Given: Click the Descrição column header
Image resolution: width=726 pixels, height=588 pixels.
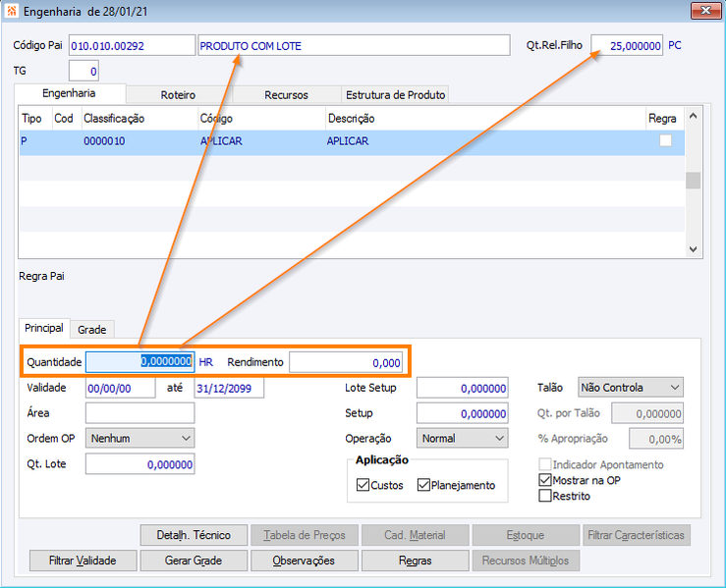Looking at the screenshot, I should [x=485, y=119].
